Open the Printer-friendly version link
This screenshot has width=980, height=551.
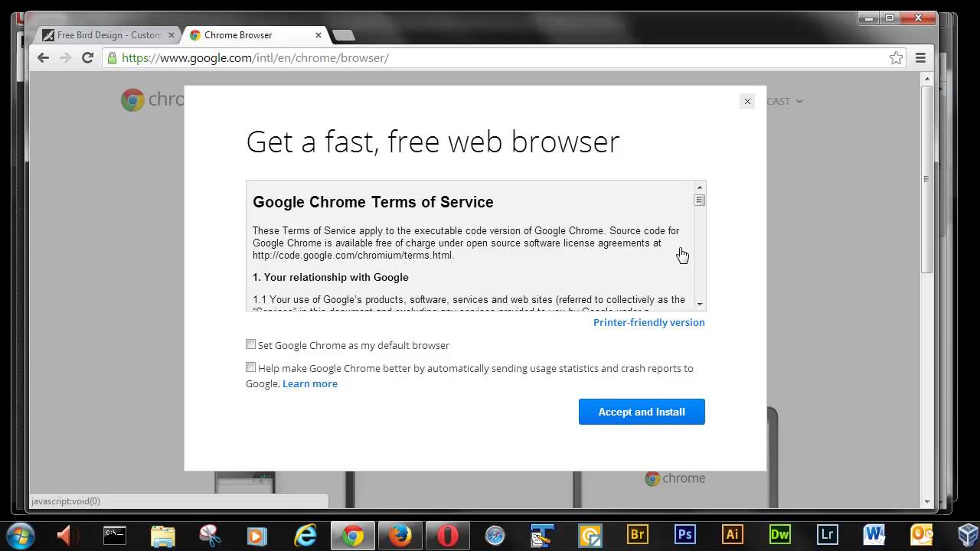pos(649,322)
